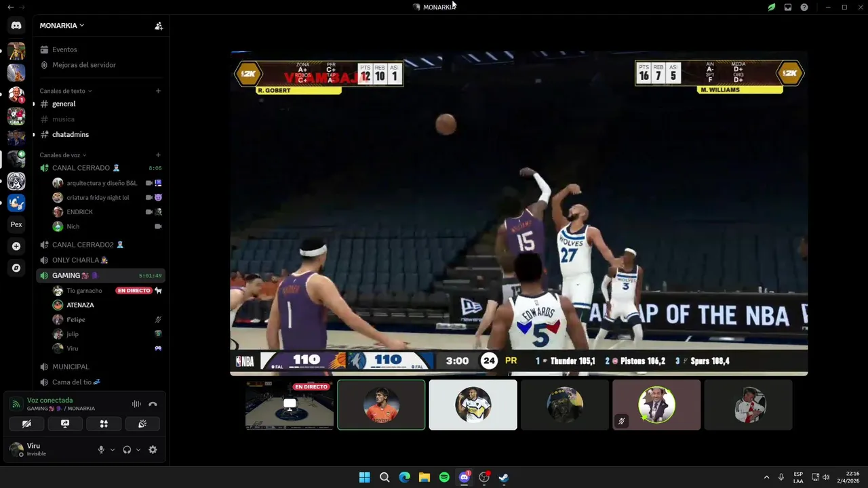
Task: Open MONARKIA server dropdown menu
Action: coord(62,26)
